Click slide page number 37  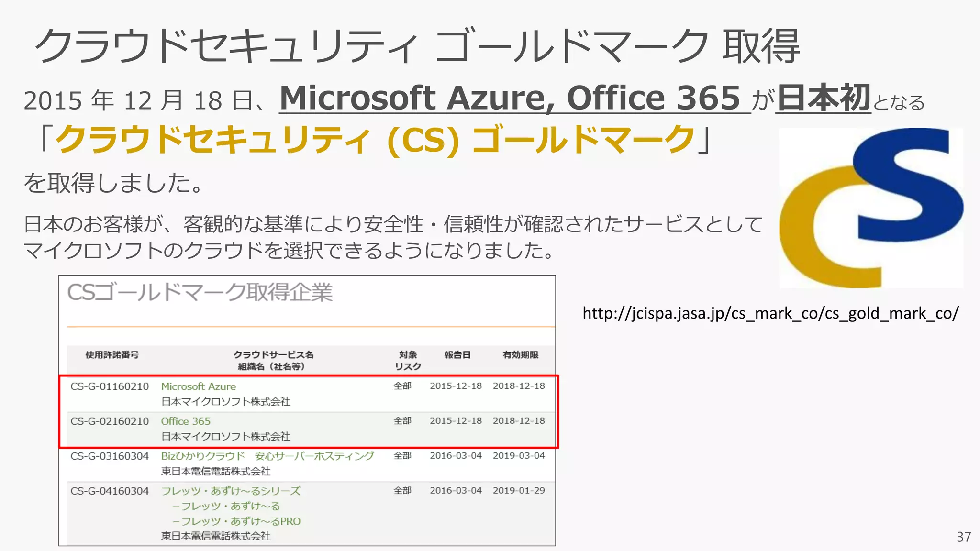pyautogui.click(x=964, y=537)
